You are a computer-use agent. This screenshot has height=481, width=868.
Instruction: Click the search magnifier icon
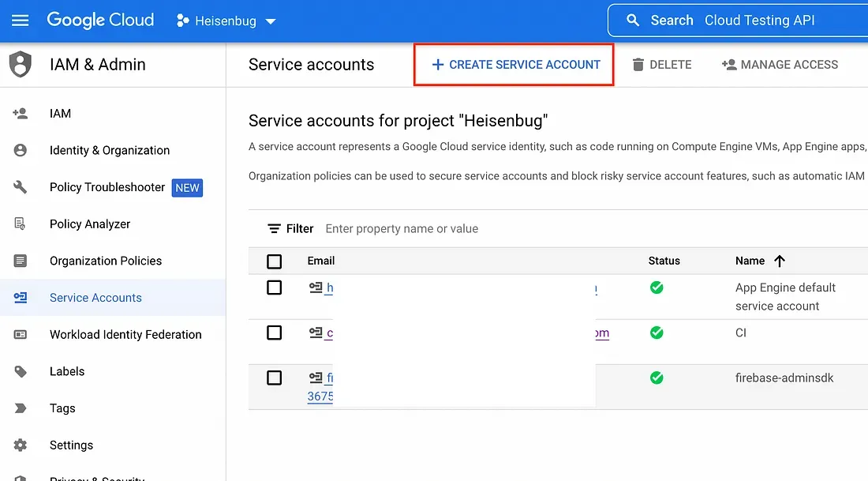coord(633,21)
